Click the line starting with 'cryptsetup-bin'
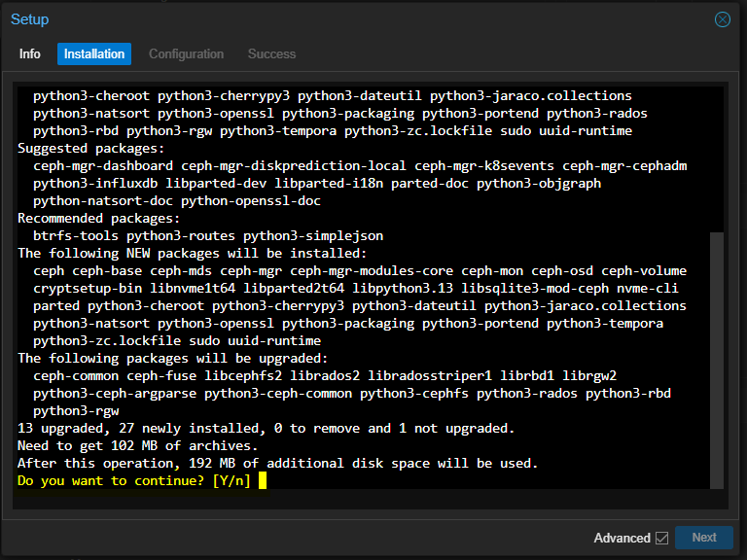The image size is (747, 560). (356, 288)
